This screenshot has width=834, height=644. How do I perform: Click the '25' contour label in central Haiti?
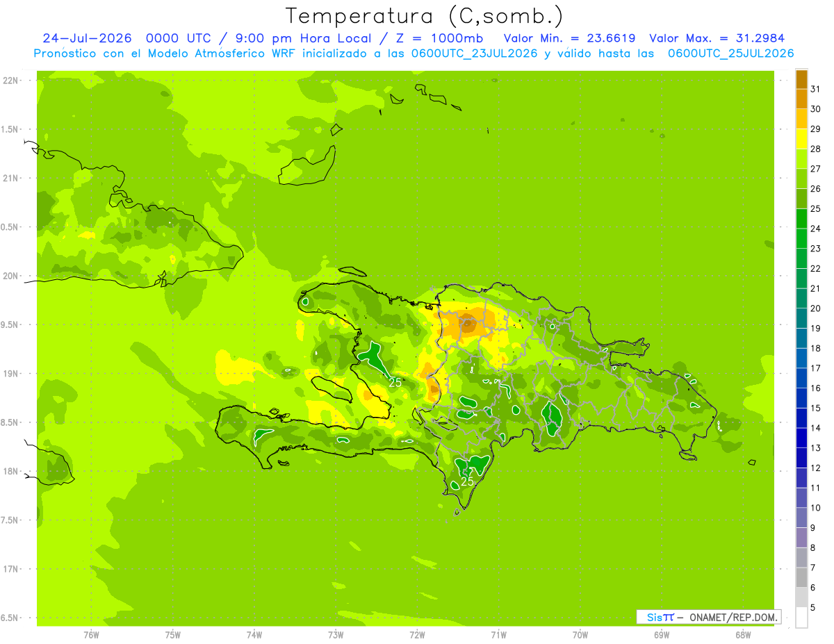[x=395, y=382]
